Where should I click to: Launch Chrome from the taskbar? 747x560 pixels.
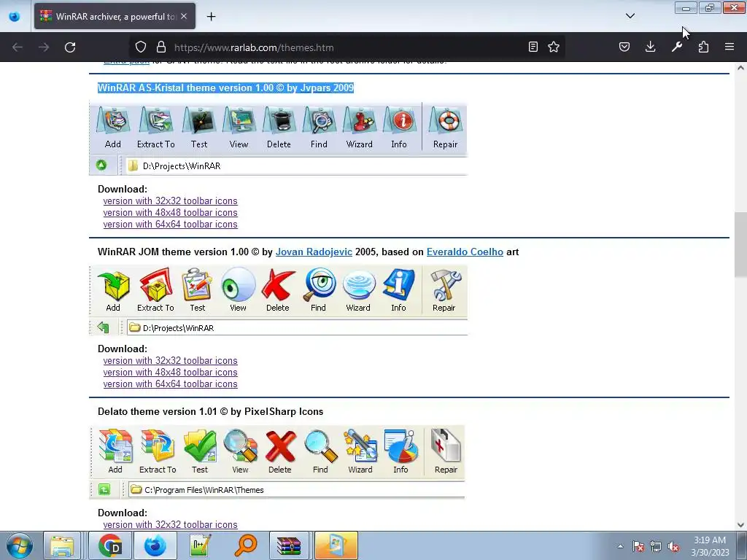click(111, 545)
